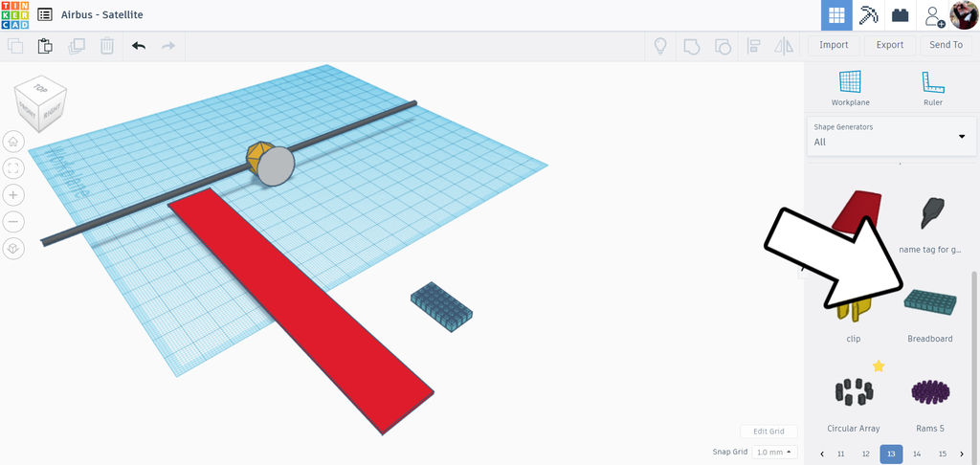Activate the Mirror (flip) tool

coord(784,46)
